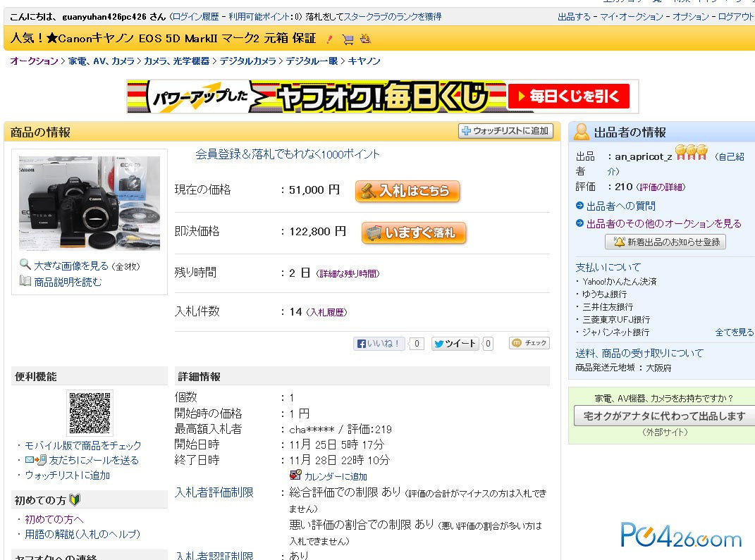Click sidebar ウォッチリストに追加 link
755x560 pixels.
68,475
